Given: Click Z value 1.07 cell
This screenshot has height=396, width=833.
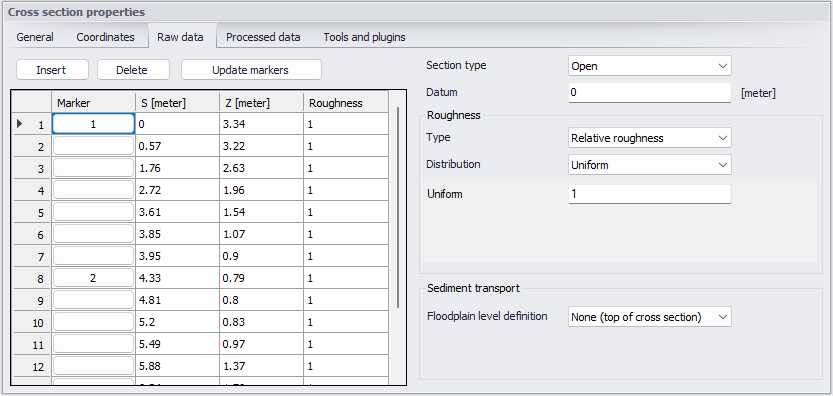Looking at the screenshot, I should [x=261, y=234].
